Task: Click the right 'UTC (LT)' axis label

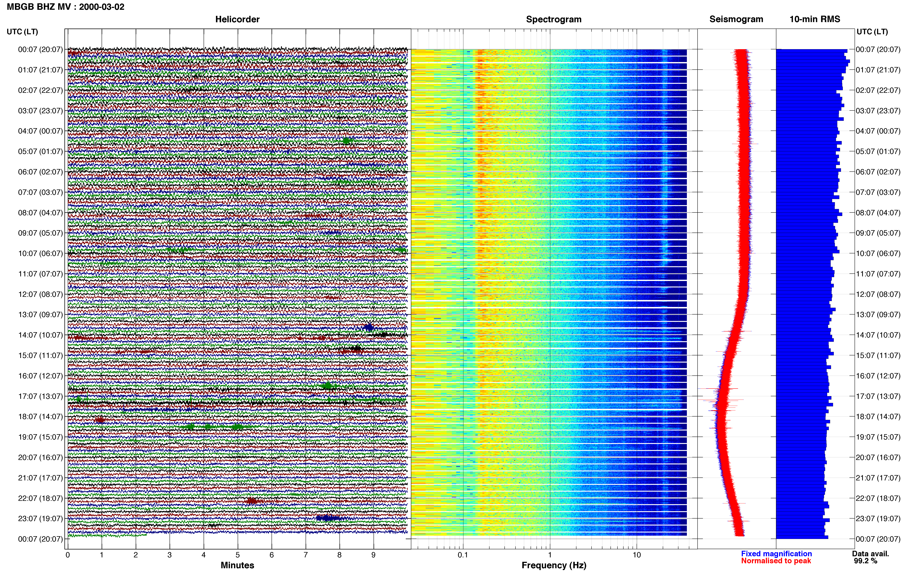Action: (x=872, y=32)
